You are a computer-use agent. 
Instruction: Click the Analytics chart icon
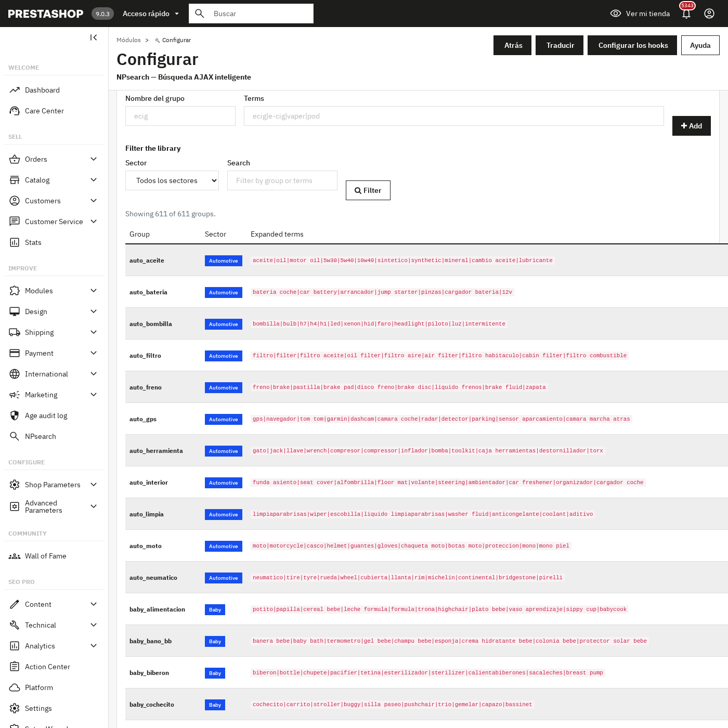(x=15, y=646)
